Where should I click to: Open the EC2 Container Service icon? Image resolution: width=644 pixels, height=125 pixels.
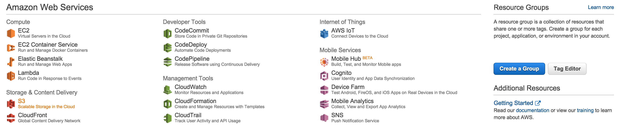point(11,47)
